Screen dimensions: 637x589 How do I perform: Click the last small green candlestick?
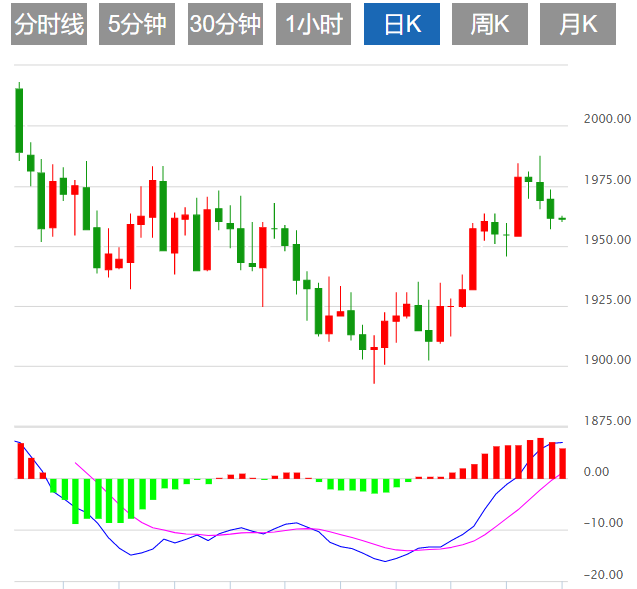point(562,219)
